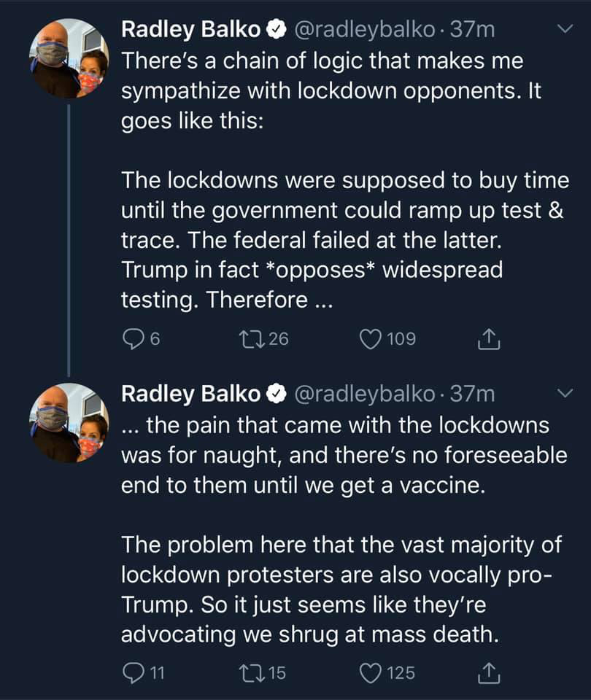Click the avatar beside the second tweet
591x700 pixels.
click(68, 423)
